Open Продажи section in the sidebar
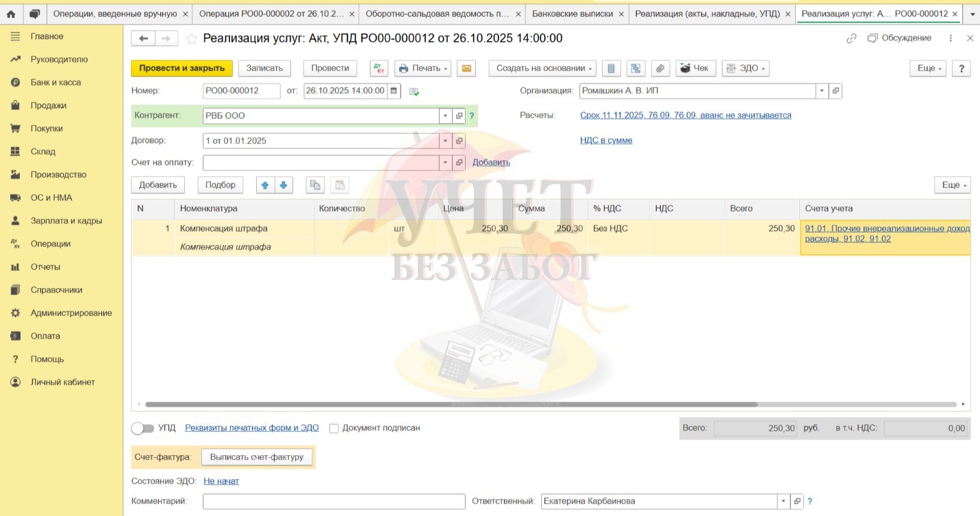The width and height of the screenshot is (980, 516). 48,105
